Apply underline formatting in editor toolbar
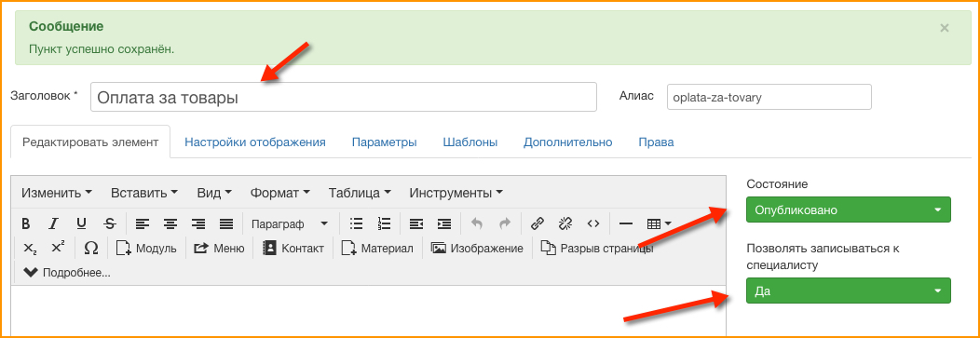980x338 pixels. coord(81,223)
